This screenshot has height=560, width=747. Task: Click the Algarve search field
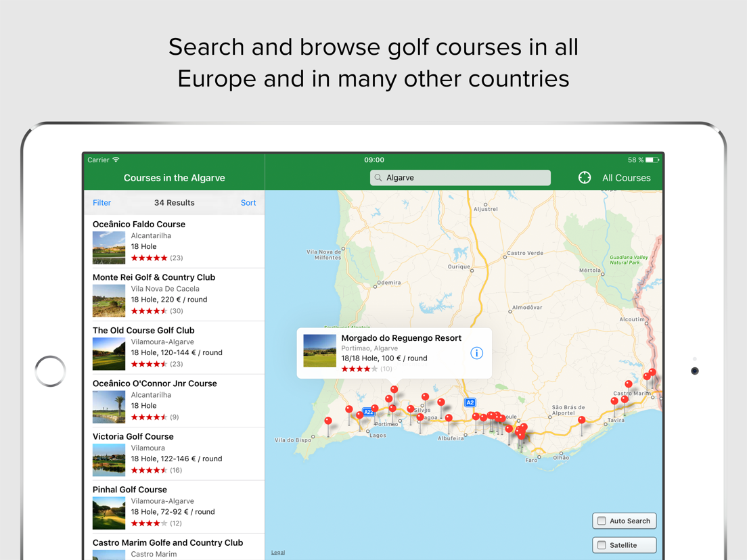pyautogui.click(x=460, y=178)
